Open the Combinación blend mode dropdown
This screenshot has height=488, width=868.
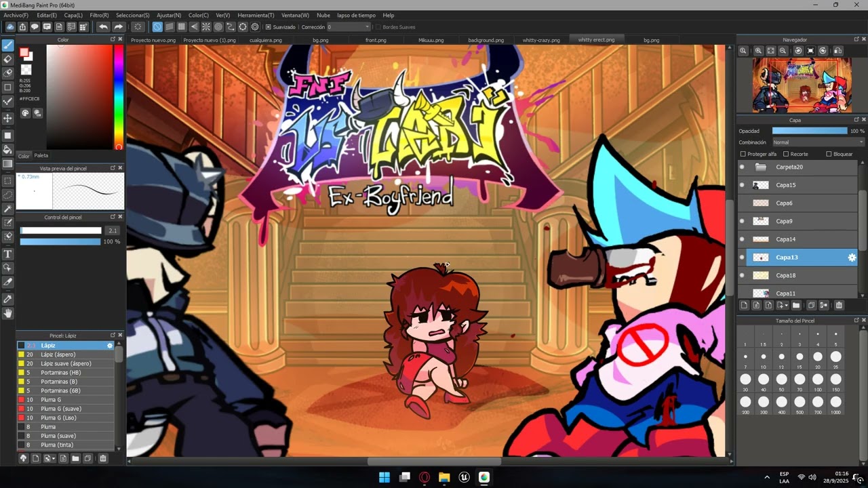point(818,142)
